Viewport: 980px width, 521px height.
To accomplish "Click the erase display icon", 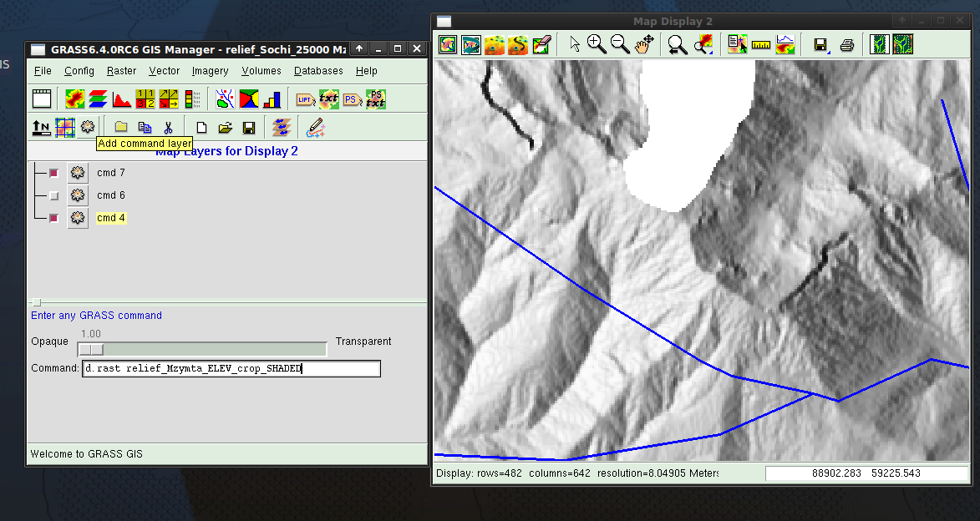I will pyautogui.click(x=541, y=44).
